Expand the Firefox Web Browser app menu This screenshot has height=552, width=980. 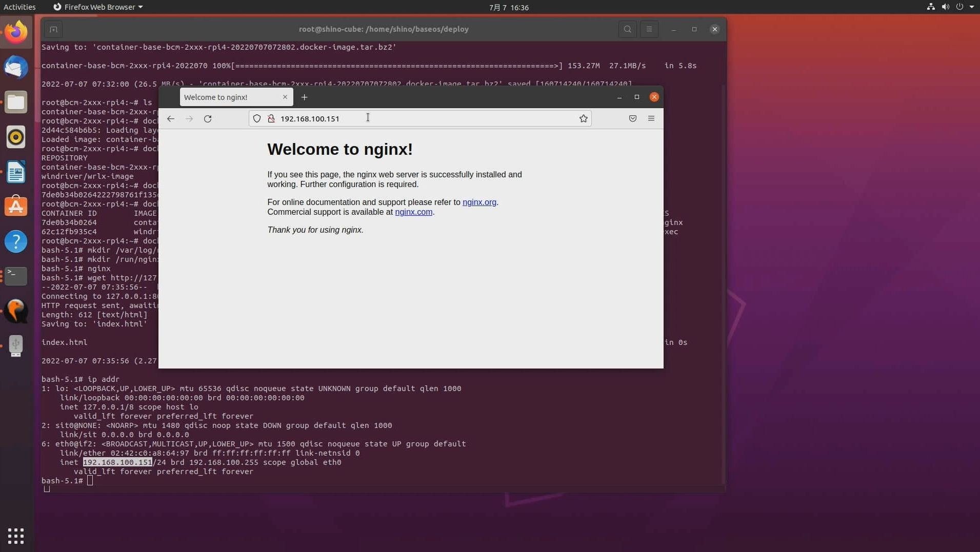point(98,7)
